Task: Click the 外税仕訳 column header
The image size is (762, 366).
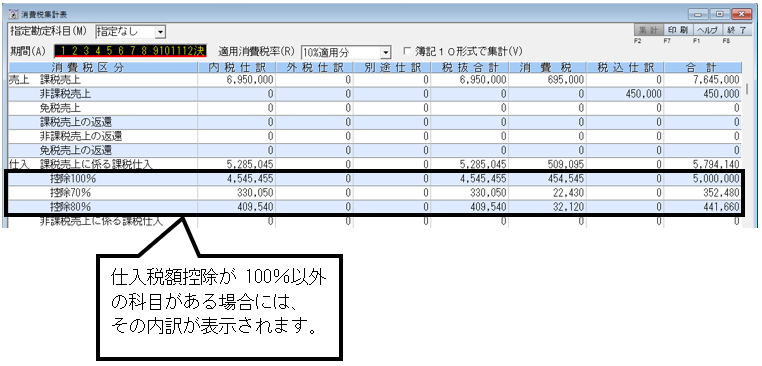Action: click(x=314, y=68)
